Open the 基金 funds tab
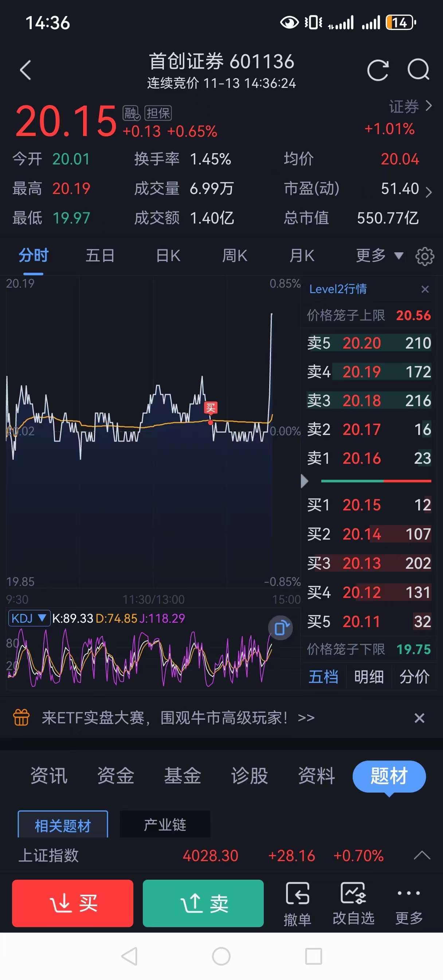The width and height of the screenshot is (443, 980). click(x=183, y=775)
